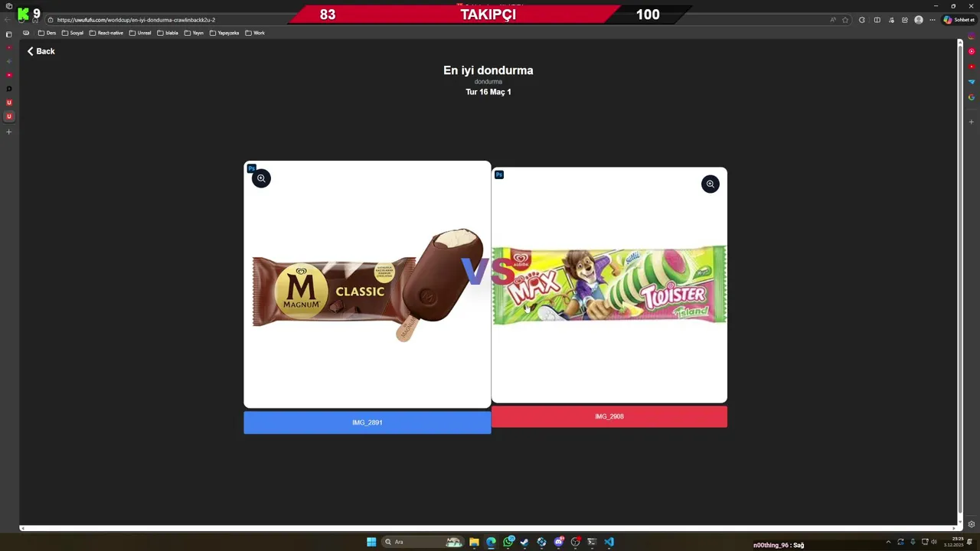Open split screen view icon
The height and width of the screenshot is (551, 980).
pyautogui.click(x=877, y=20)
